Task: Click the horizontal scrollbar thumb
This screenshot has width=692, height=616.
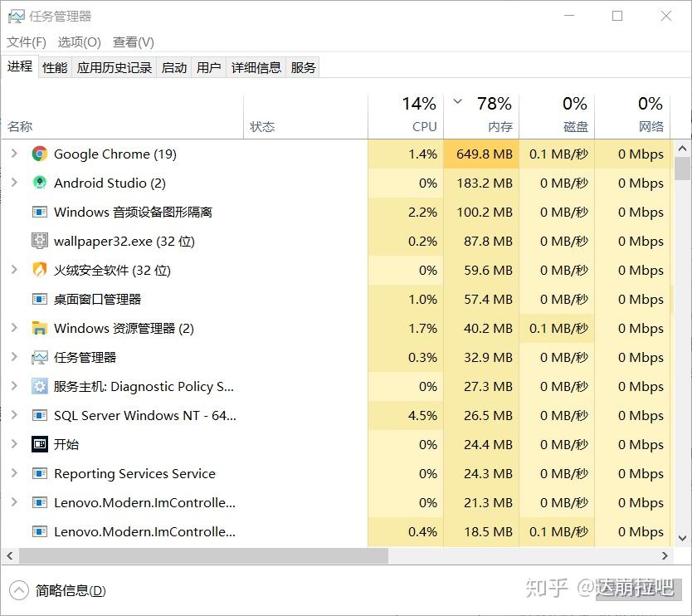Action: coord(203,556)
